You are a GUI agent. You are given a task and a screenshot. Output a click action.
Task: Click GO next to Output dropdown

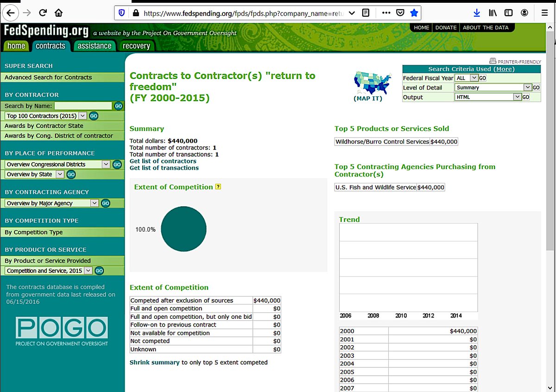526,97
